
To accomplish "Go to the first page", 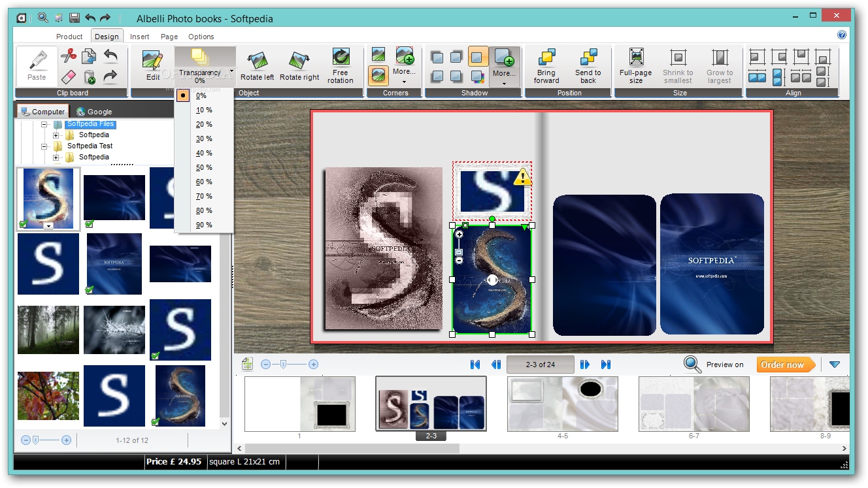I will (475, 365).
